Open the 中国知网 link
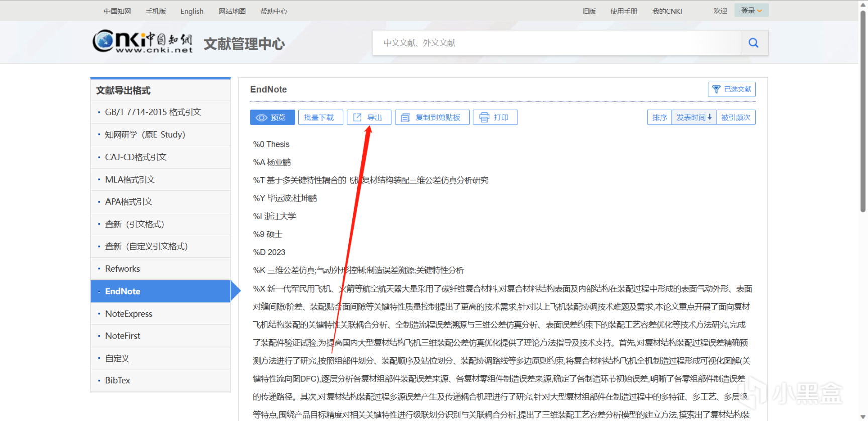Screen dimensions: 868x421 118,11
